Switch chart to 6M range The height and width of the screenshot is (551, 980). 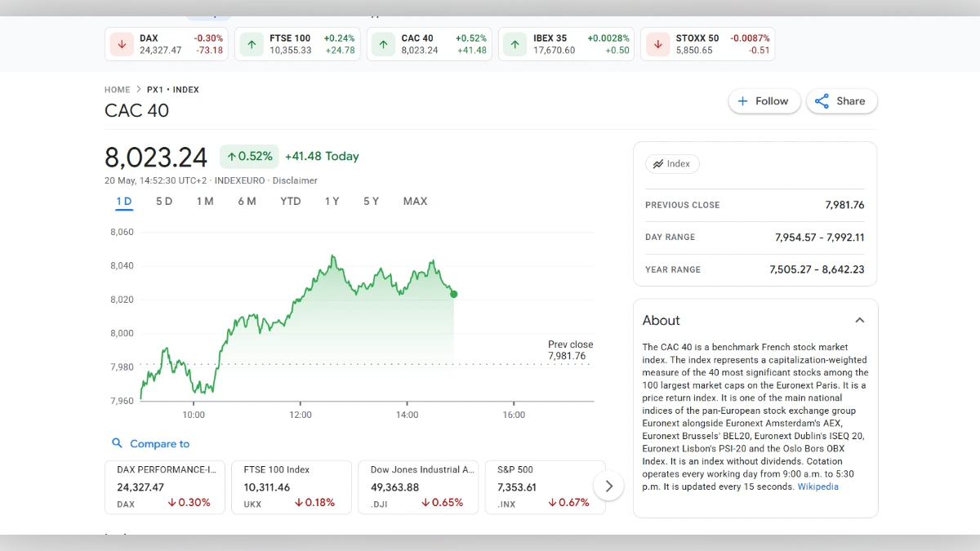click(x=247, y=202)
